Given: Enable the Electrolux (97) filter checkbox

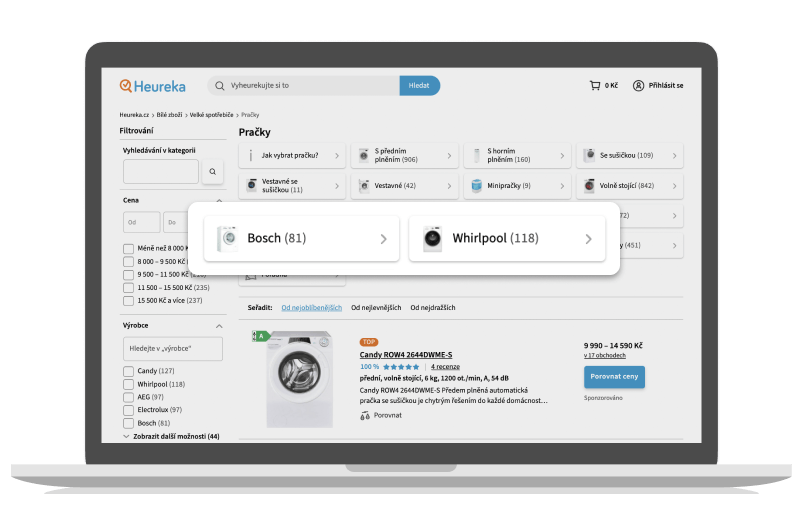Looking at the screenshot, I should 128,410.
